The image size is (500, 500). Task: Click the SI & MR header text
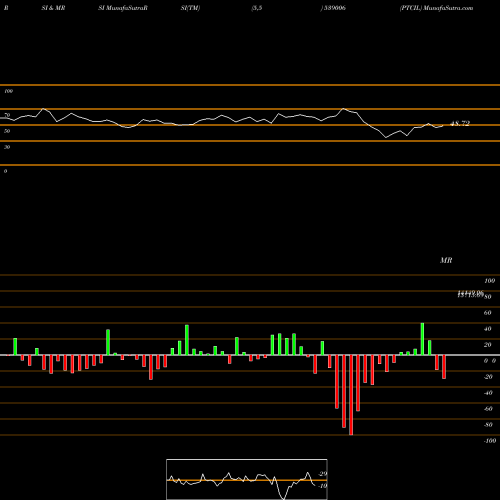[x=53, y=8]
